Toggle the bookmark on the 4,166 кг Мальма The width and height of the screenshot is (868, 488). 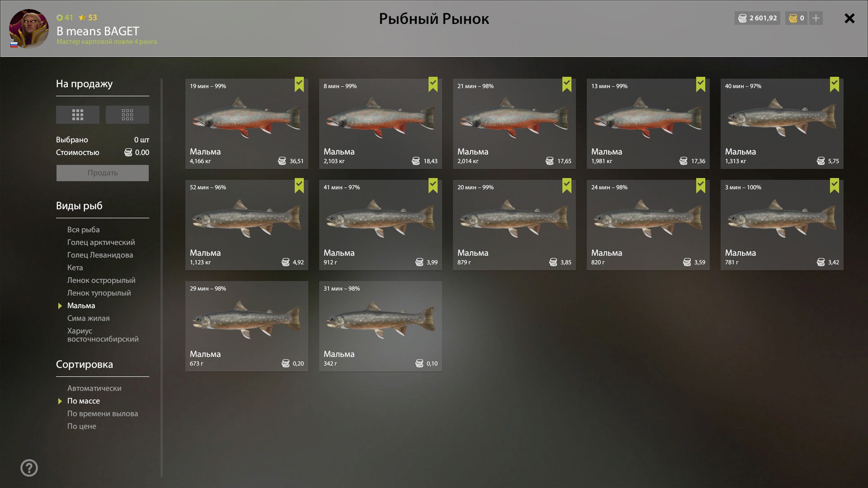(299, 84)
